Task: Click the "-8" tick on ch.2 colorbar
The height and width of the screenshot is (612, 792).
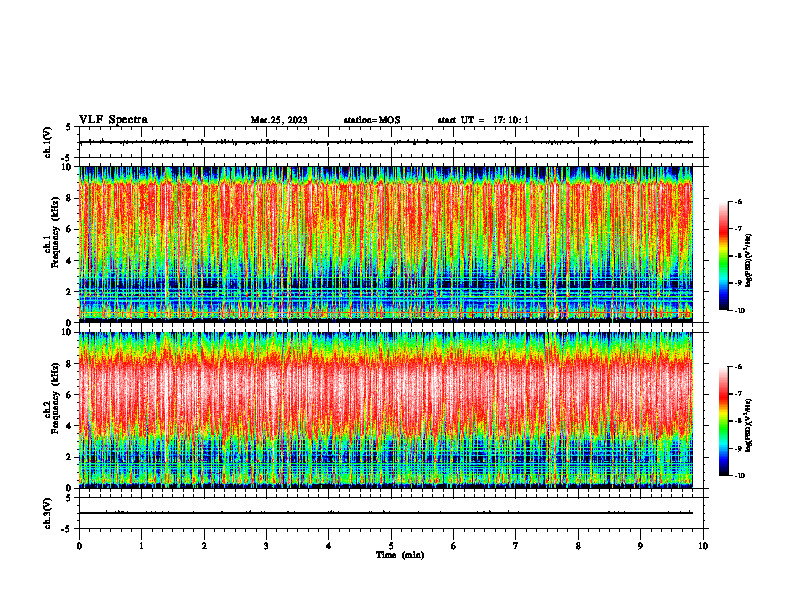Action: 738,421
